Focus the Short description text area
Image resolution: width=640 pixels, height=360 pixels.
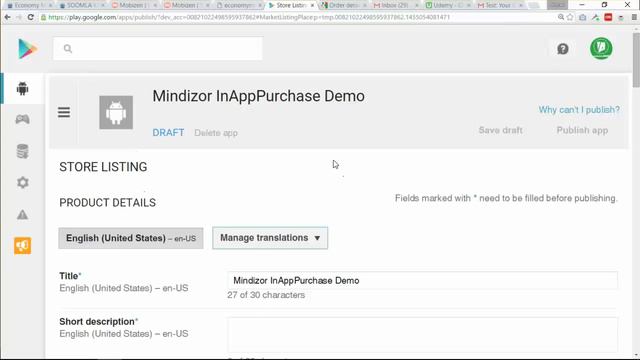click(422, 335)
